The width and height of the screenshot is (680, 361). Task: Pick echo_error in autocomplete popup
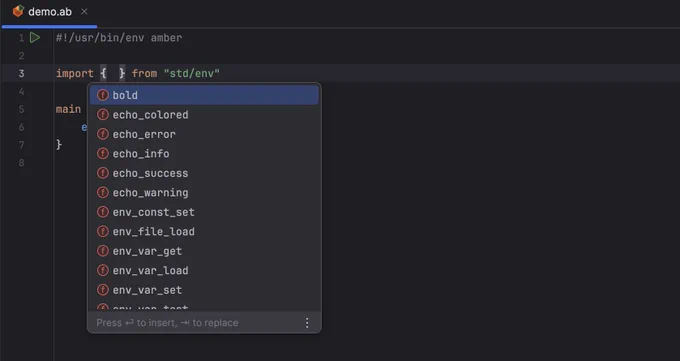204,134
